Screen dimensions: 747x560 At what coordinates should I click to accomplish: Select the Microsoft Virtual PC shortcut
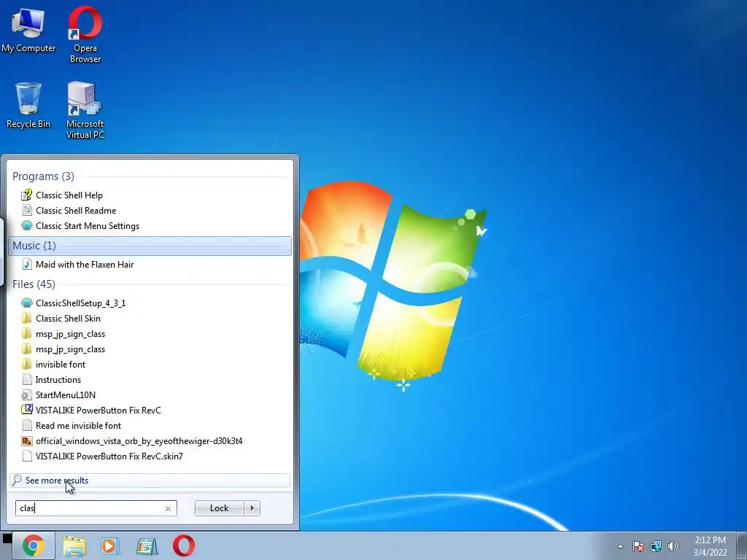tap(85, 111)
